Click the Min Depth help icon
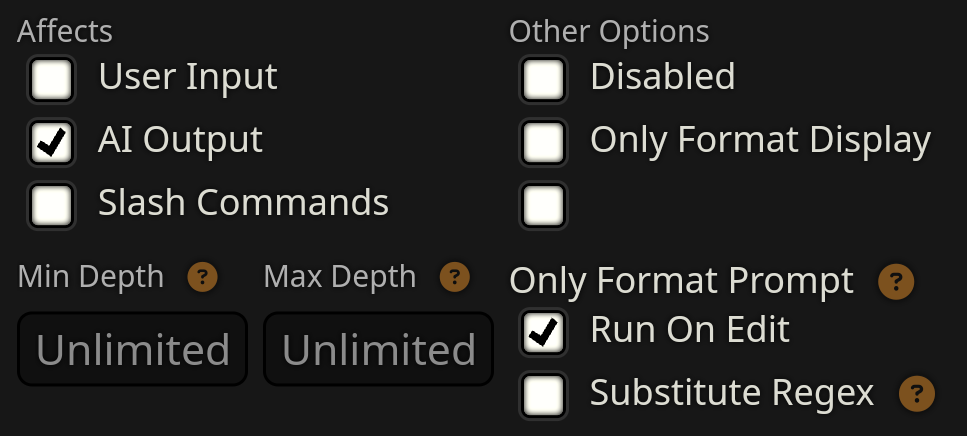 (203, 277)
